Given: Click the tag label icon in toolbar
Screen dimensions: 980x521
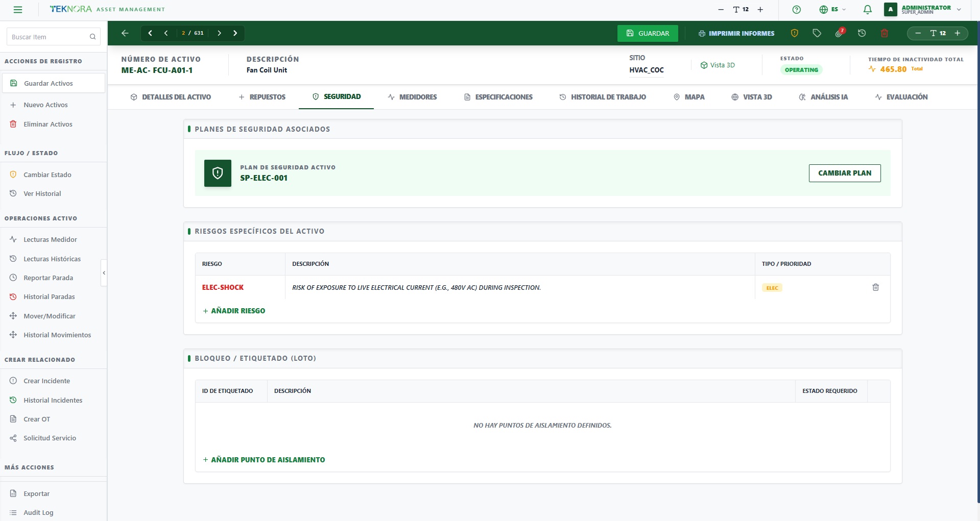Looking at the screenshot, I should [817, 33].
